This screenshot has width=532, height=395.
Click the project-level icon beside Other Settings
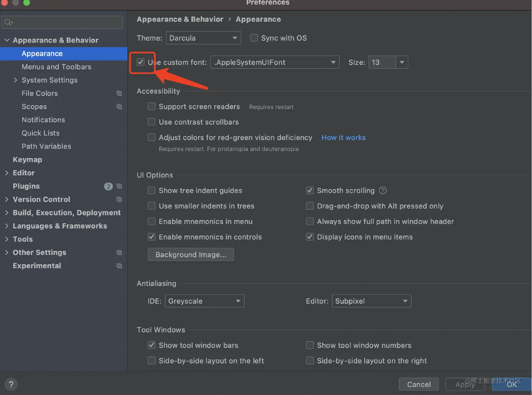click(119, 253)
